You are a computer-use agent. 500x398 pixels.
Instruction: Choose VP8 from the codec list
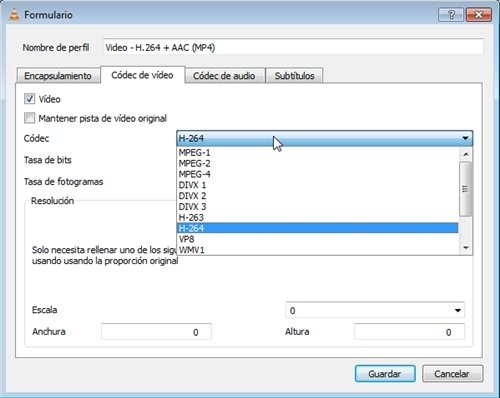[x=317, y=239]
